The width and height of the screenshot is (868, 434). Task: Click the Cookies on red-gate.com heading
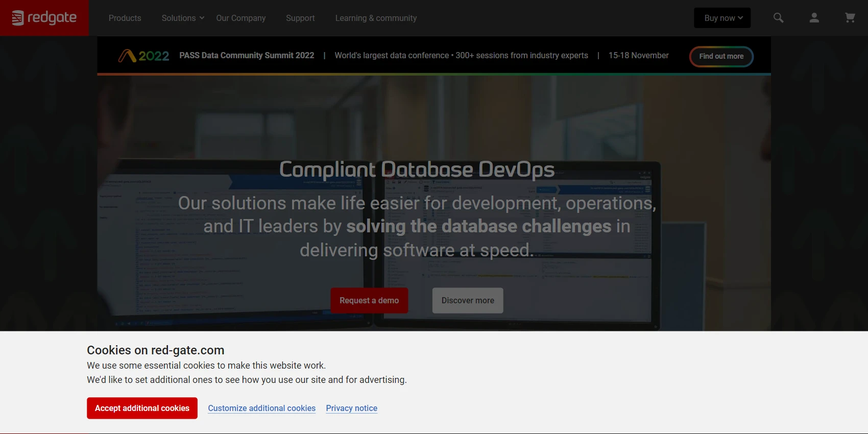[x=156, y=350]
